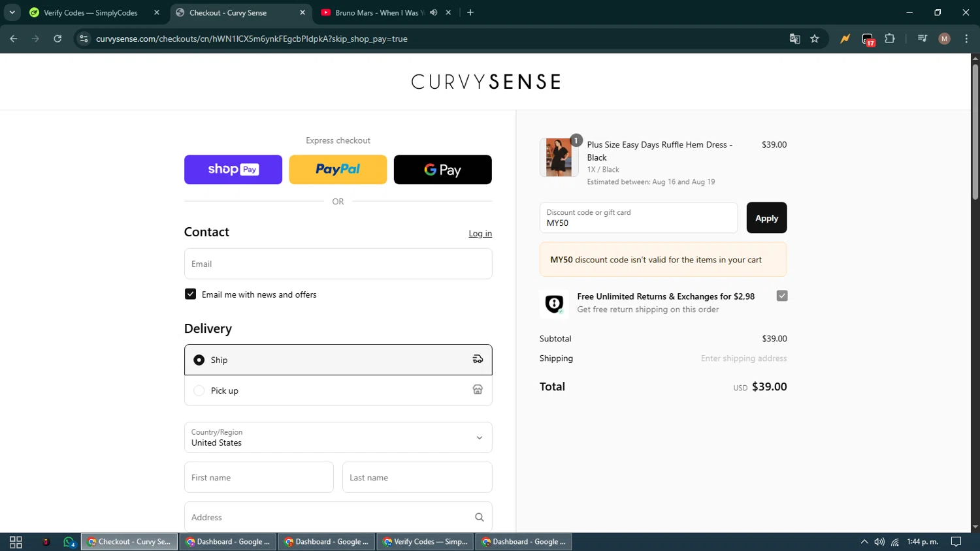Click the address bar URL
Image resolution: width=980 pixels, height=551 pixels.
click(x=252, y=39)
